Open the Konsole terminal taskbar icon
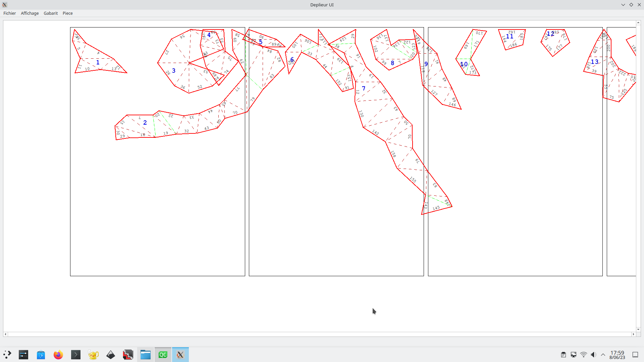Image resolution: width=644 pixels, height=362 pixels. (76, 355)
